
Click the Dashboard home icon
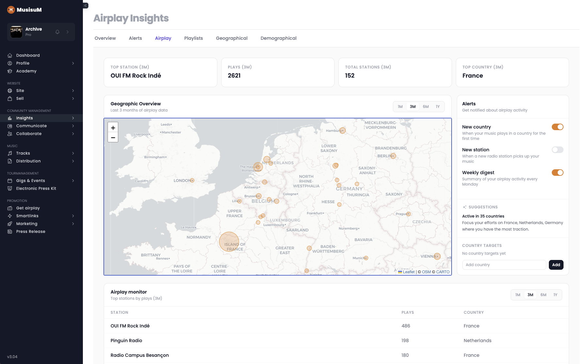coord(10,55)
